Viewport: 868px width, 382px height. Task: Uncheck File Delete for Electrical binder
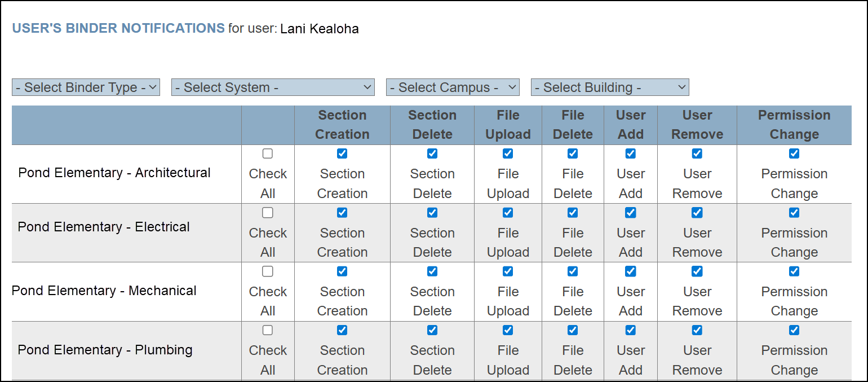pos(573,213)
